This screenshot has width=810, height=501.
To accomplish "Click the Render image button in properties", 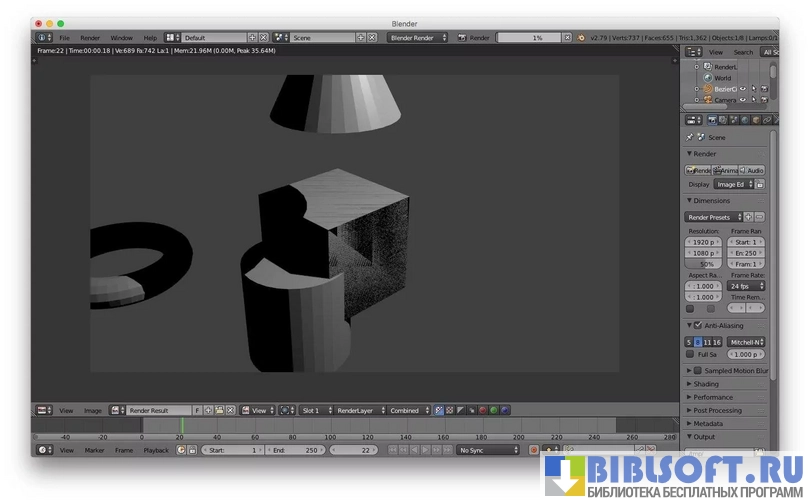I will pos(698,170).
